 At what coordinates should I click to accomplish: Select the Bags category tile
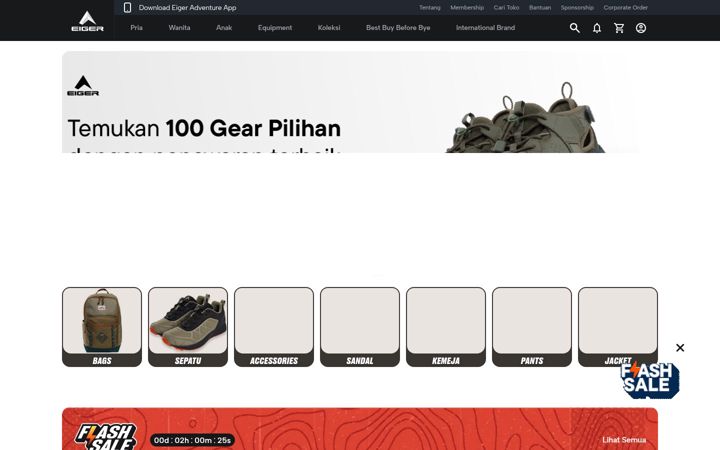coord(102,327)
